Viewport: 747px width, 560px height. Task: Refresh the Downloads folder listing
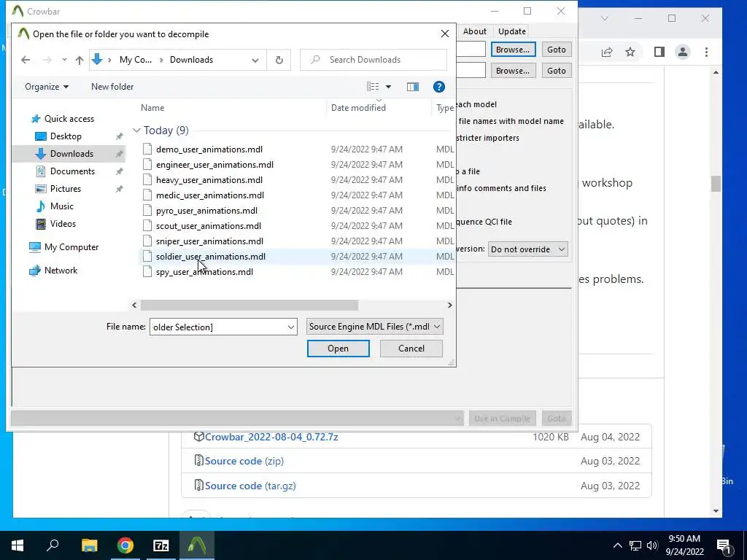(x=279, y=60)
